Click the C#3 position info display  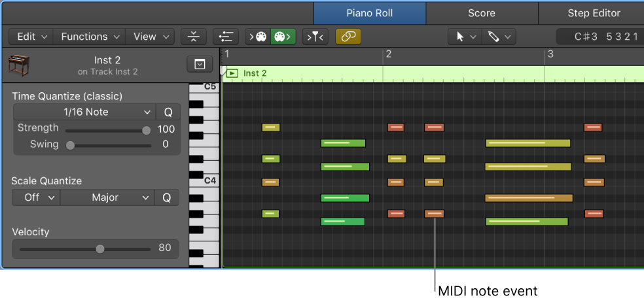[x=600, y=37]
